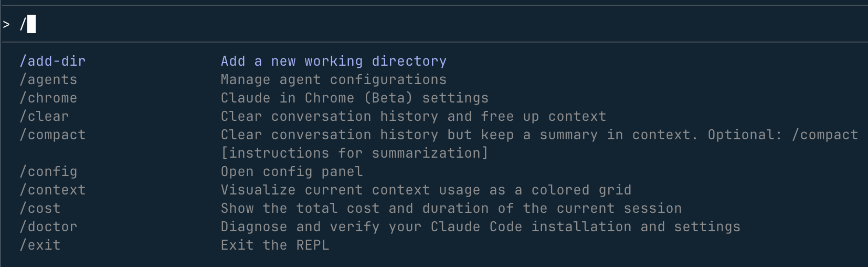Click 'Add a new working directory' description
Screen dimensions: 868x267
pos(333,61)
